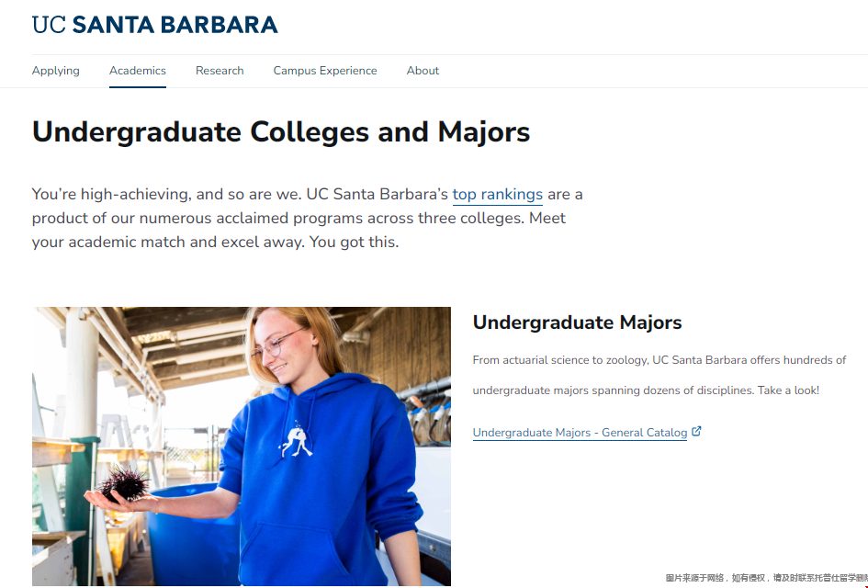
Task: Click the Undergraduate Colleges and Majors heading
Action: (x=281, y=132)
